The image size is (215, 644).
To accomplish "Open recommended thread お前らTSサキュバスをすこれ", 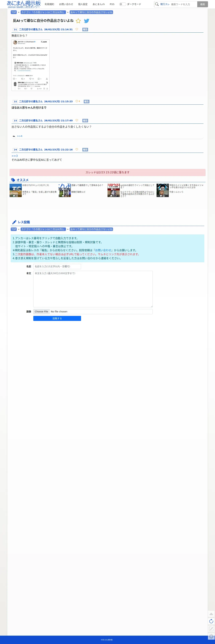I will (36, 185).
